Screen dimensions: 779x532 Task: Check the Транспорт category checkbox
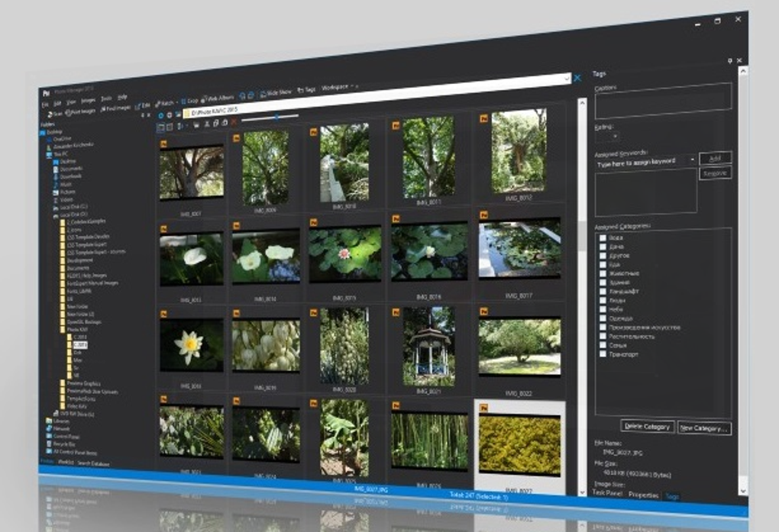603,354
